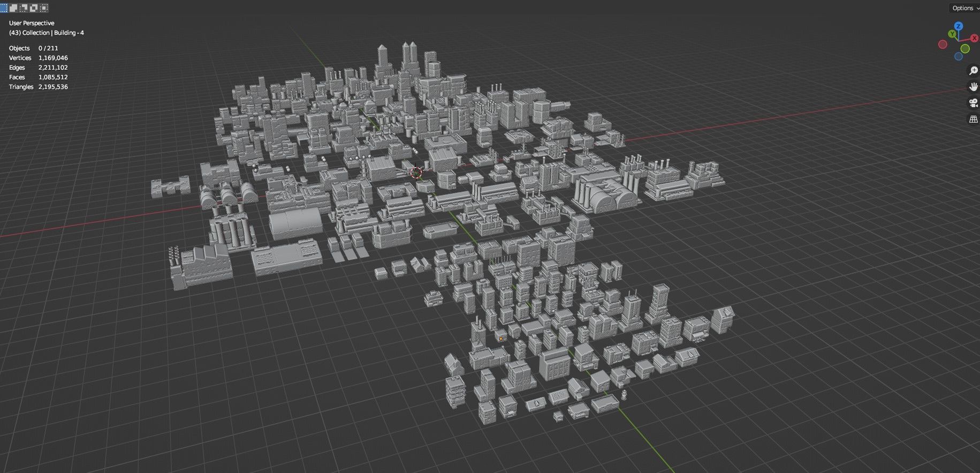
Task: Choose the Intersect Selection mode icon
Action: 44,7
